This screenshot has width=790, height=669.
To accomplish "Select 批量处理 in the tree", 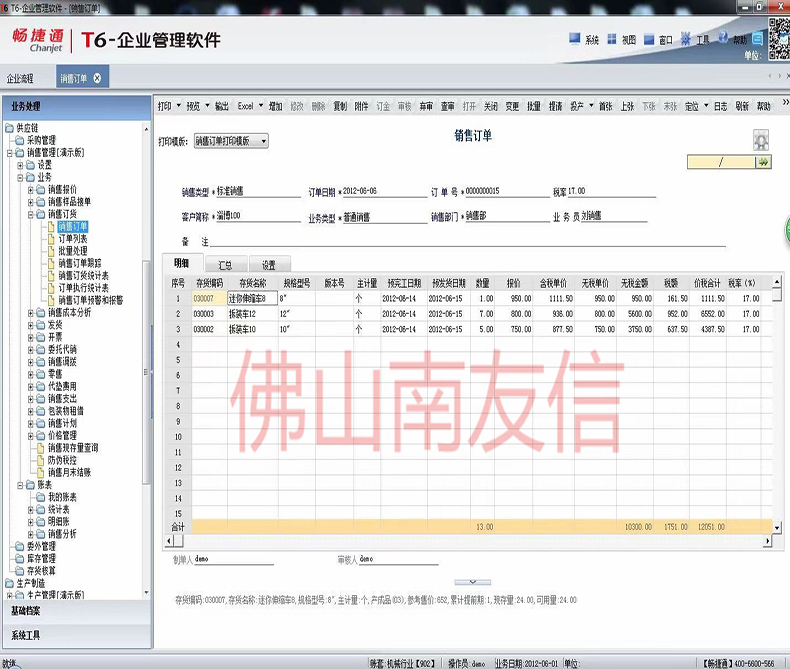I will click(73, 251).
